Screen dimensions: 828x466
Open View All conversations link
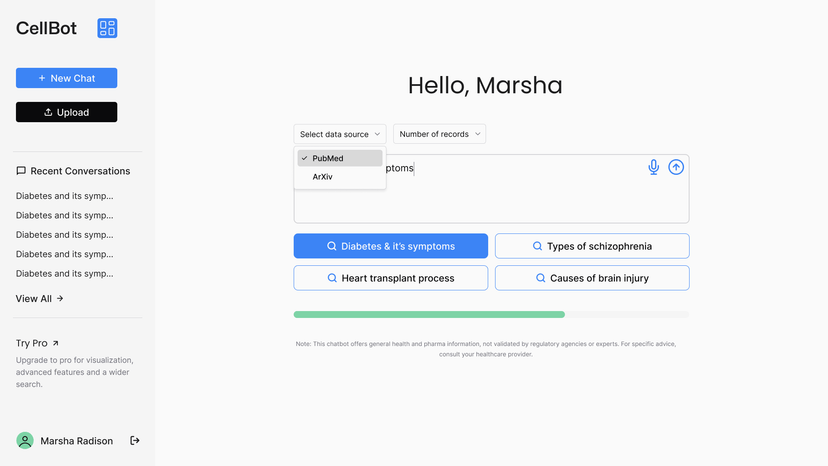39,298
